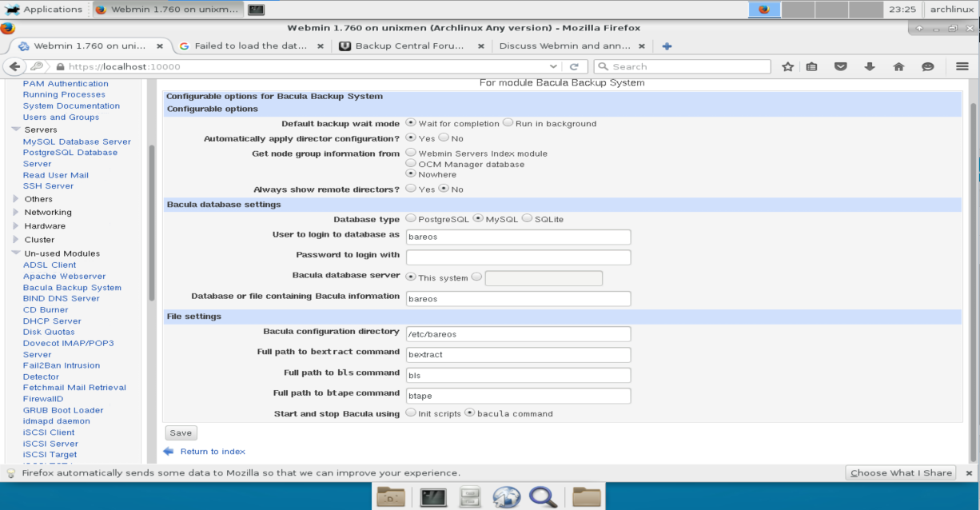Close the 'Discuss Webmin and ann...' tab

pos(640,46)
